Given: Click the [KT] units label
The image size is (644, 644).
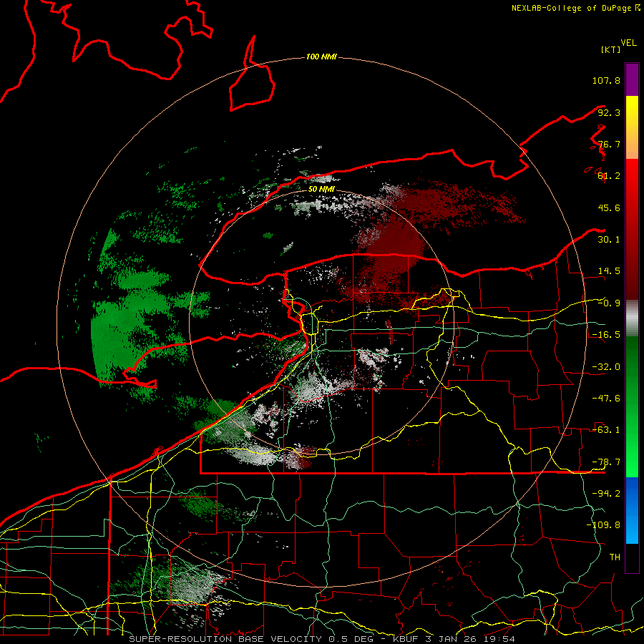Looking at the screenshot, I should 610,49.
